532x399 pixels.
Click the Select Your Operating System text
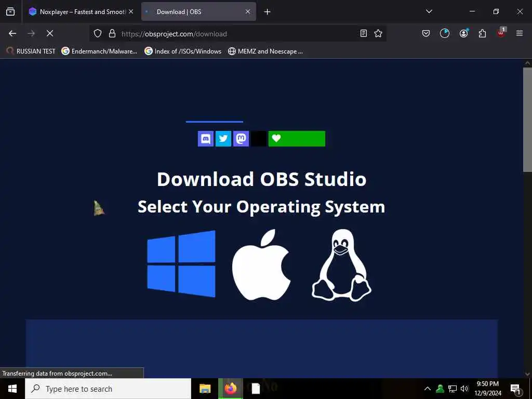(261, 207)
